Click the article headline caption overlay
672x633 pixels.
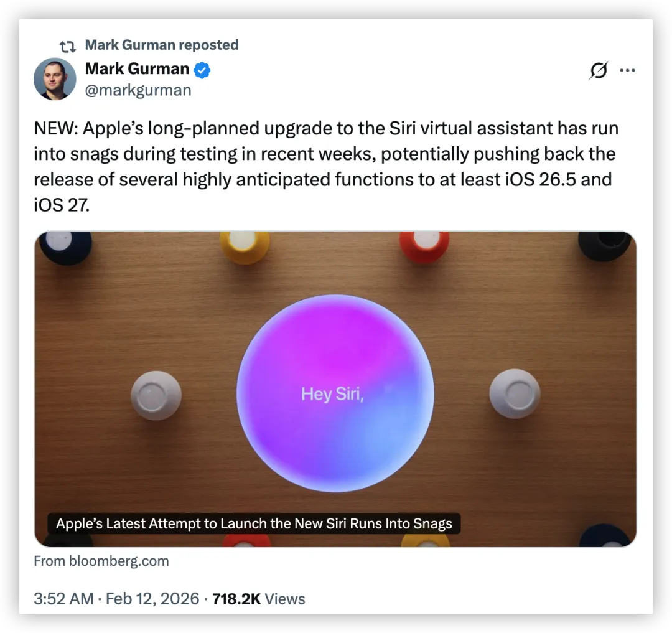coord(254,523)
